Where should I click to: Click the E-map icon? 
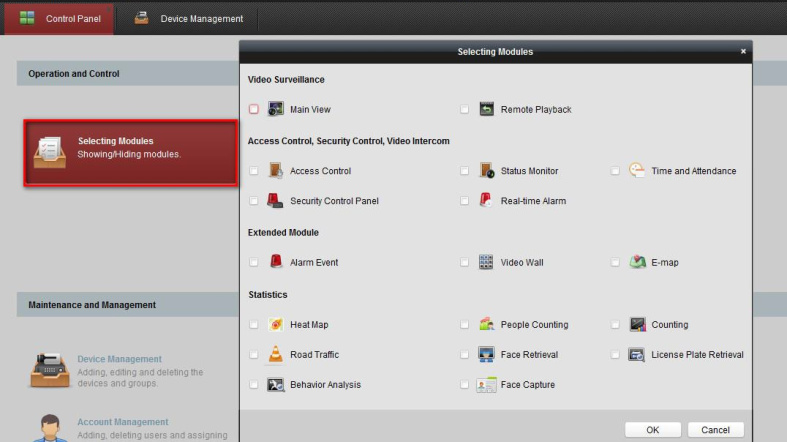637,262
